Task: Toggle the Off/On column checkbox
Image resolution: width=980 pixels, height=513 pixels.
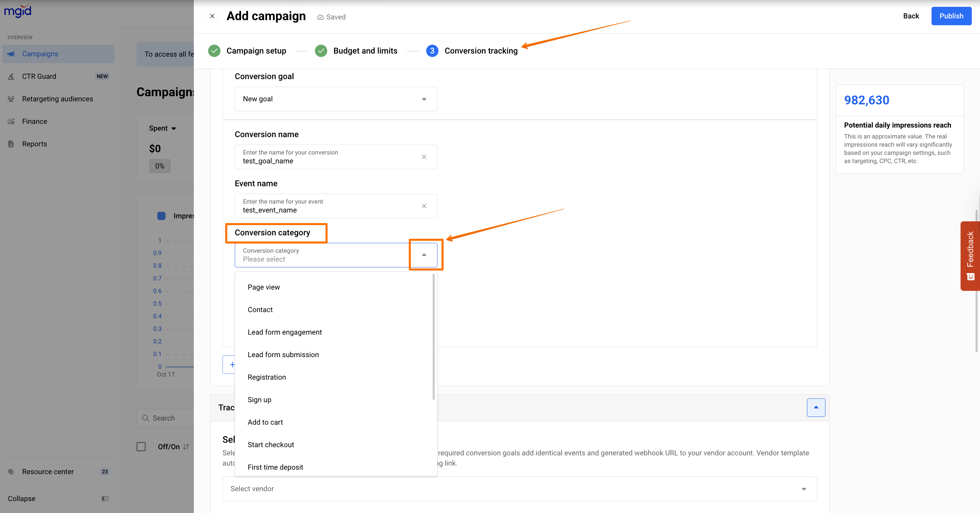Action: 141,446
